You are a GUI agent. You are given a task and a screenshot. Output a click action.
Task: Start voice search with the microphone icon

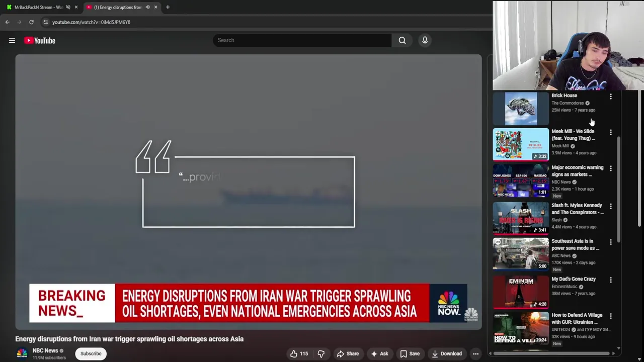(x=425, y=40)
